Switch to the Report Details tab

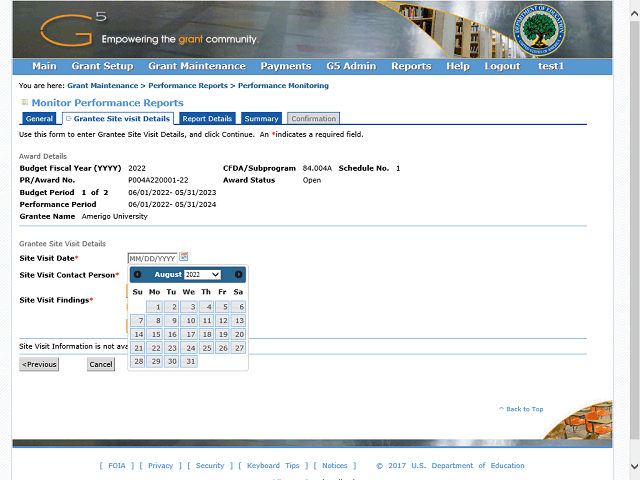tap(207, 118)
